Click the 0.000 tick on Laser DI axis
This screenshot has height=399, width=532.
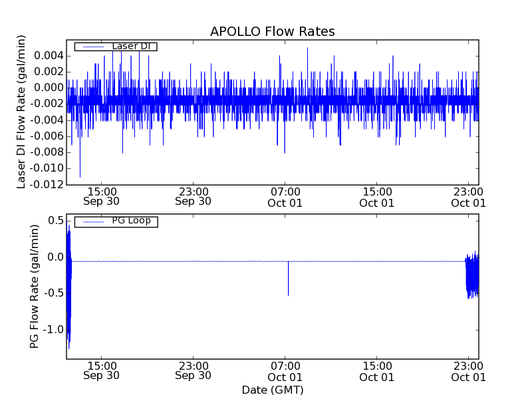[x=49, y=88]
